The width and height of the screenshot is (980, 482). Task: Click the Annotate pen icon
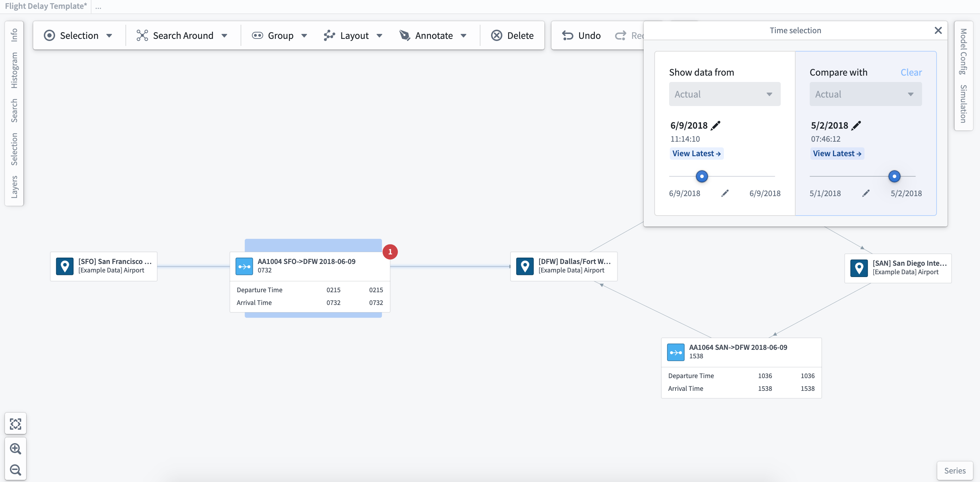[405, 35]
